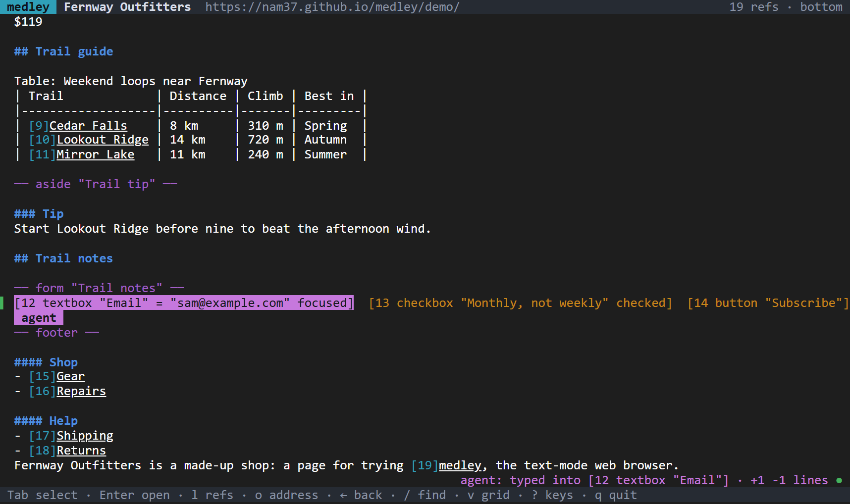This screenshot has height=504, width=850.
Task: Select the "Fernway Outfitters" page title
Action: click(127, 7)
